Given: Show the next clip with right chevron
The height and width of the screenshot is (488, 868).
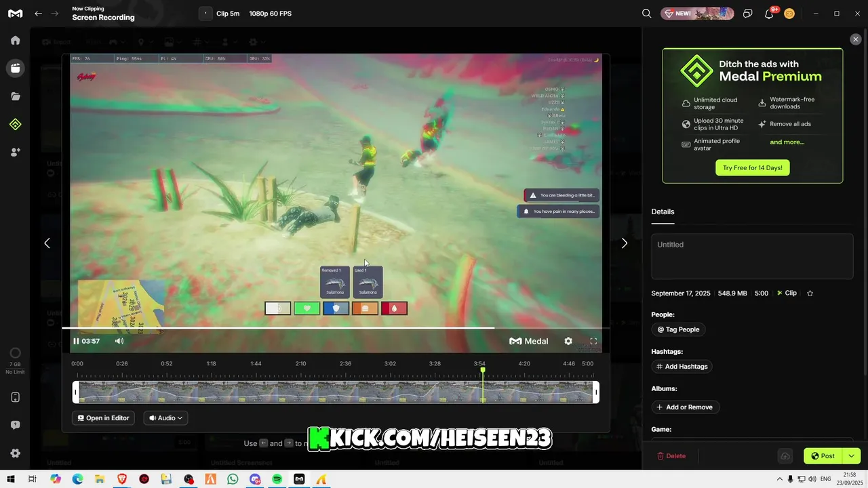Looking at the screenshot, I should [x=625, y=243].
